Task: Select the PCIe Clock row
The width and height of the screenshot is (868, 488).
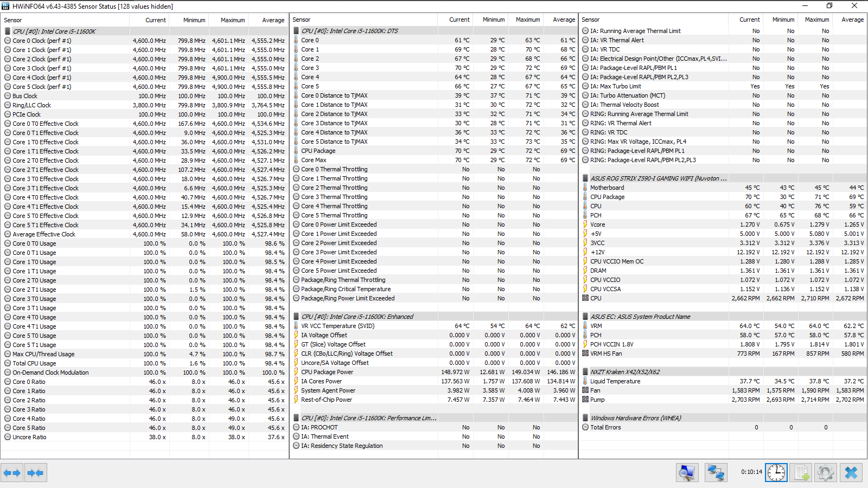Action: 145,114
